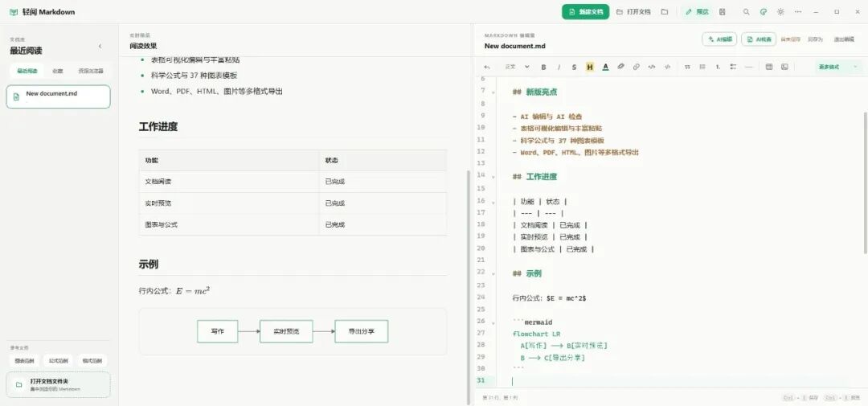Insert an image with the picture icon

tap(784, 67)
